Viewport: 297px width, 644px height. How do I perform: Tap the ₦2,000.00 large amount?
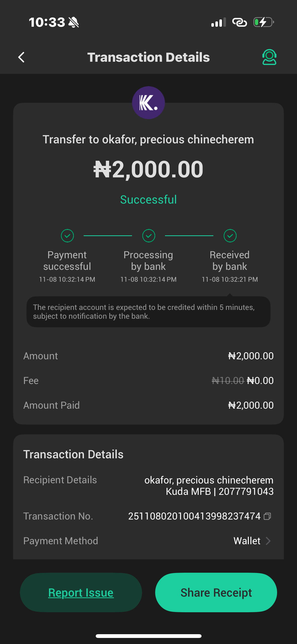pyautogui.click(x=148, y=169)
